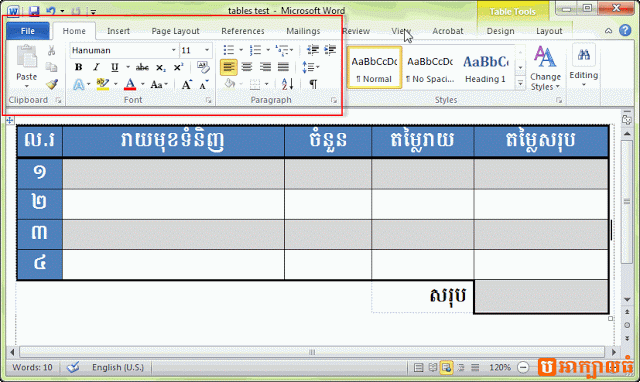Select the Format Painter brush
Screen dimensions: 640x382
click(52, 84)
